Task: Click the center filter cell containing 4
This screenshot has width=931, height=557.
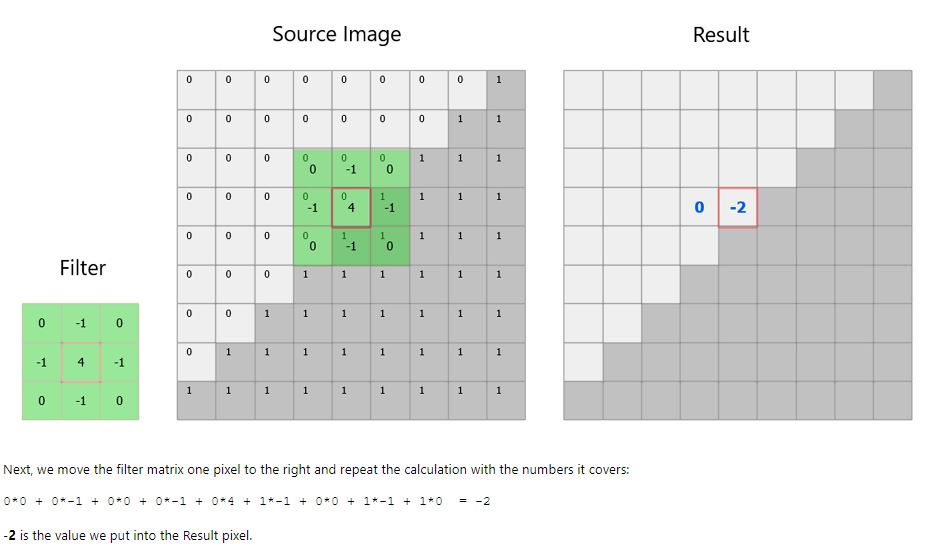Action: 81,362
